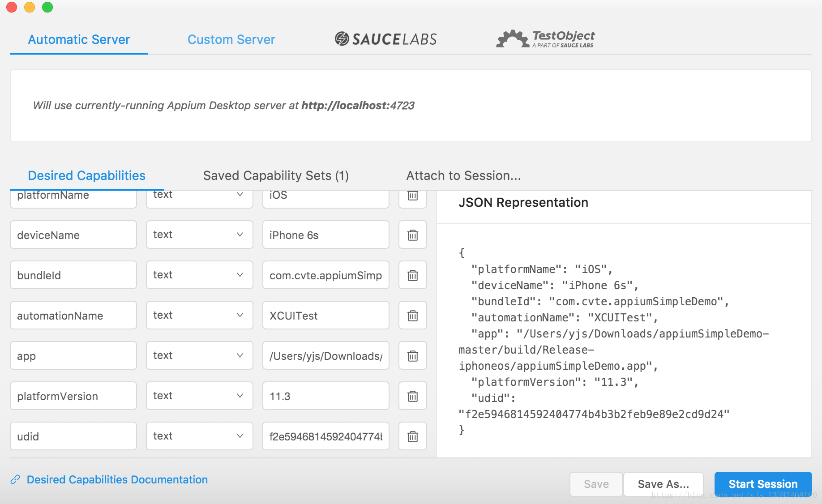
Task: Open the Sauce Labs tab logo
Action: (x=385, y=39)
